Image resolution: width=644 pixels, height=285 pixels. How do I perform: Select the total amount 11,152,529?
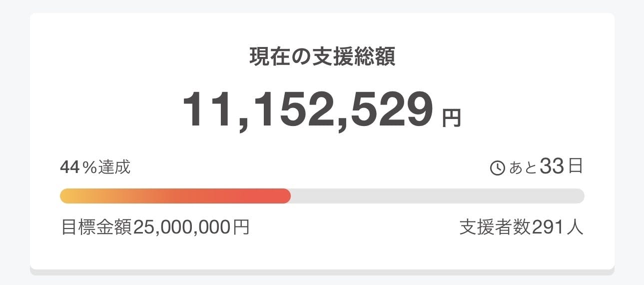(307, 111)
